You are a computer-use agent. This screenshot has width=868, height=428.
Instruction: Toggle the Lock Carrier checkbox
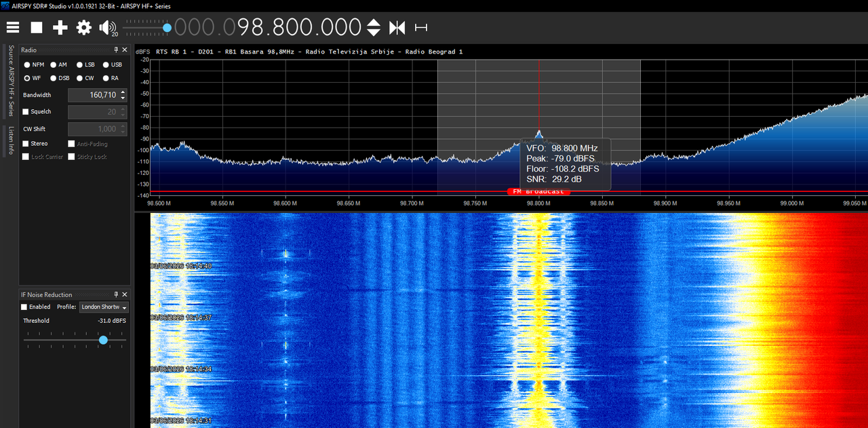tap(26, 157)
